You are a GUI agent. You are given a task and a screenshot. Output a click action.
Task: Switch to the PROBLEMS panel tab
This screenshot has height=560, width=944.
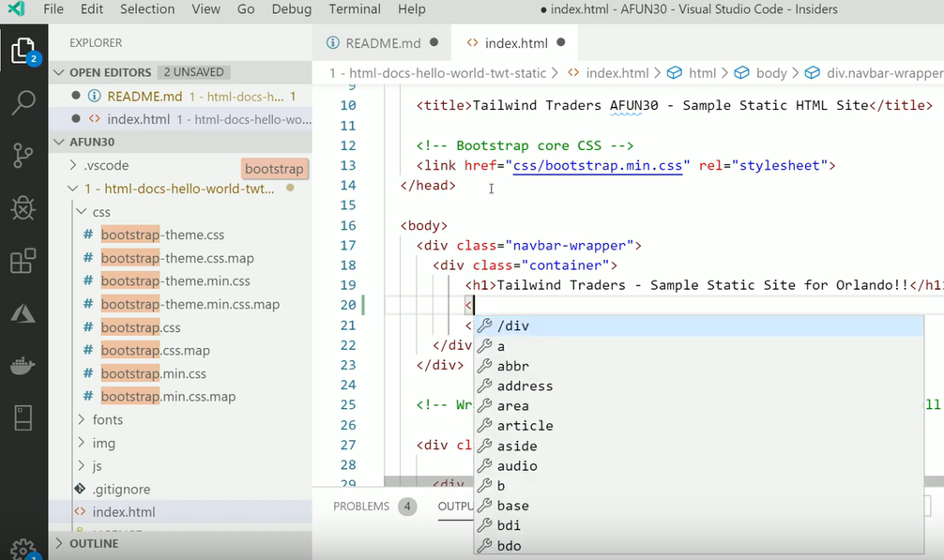click(x=361, y=506)
